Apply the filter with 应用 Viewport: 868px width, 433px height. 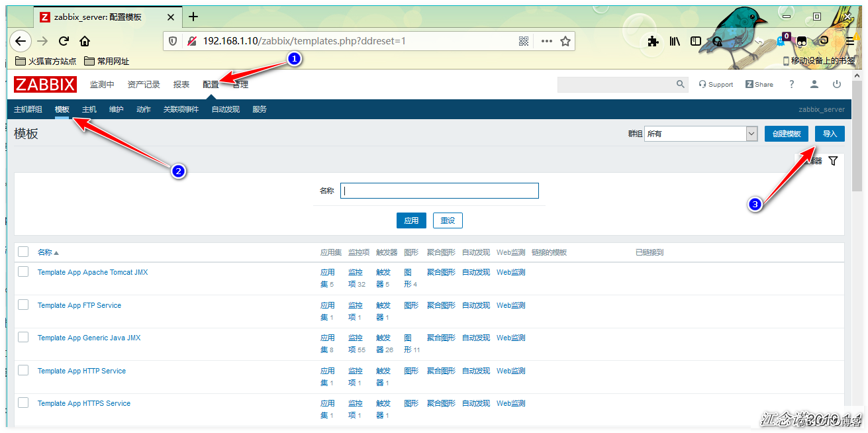411,220
